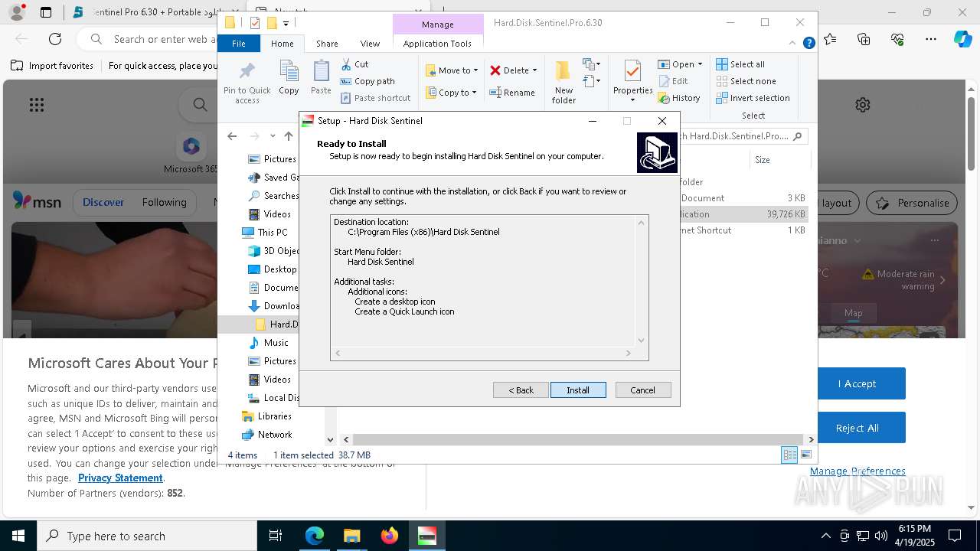
Task: Open the MSN apps grid icon
Action: coord(36,105)
